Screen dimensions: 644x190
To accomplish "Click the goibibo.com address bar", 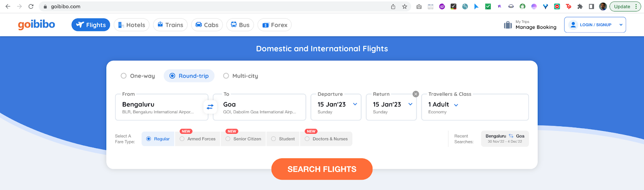I will (x=217, y=6).
